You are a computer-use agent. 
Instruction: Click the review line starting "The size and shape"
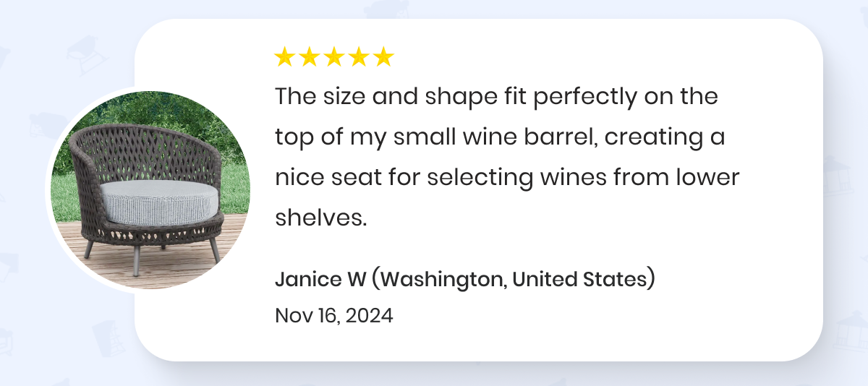point(496,97)
